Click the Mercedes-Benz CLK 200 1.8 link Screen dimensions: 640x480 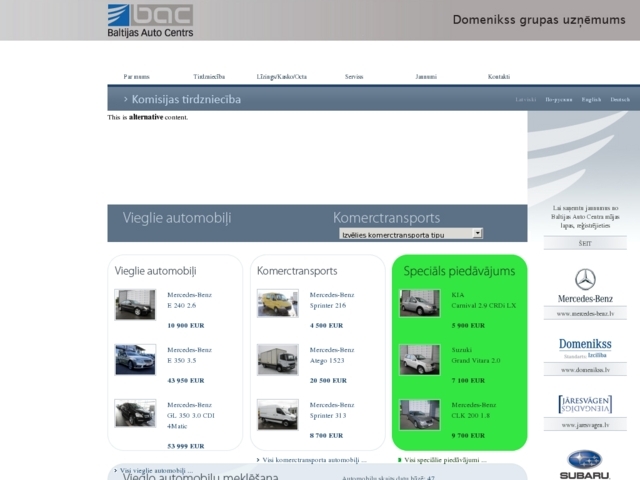pyautogui.click(x=473, y=410)
